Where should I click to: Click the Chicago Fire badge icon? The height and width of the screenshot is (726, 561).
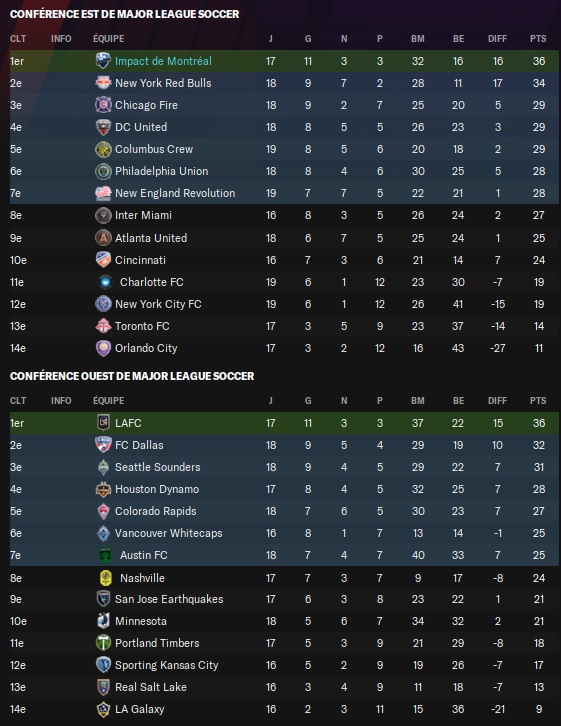click(103, 105)
